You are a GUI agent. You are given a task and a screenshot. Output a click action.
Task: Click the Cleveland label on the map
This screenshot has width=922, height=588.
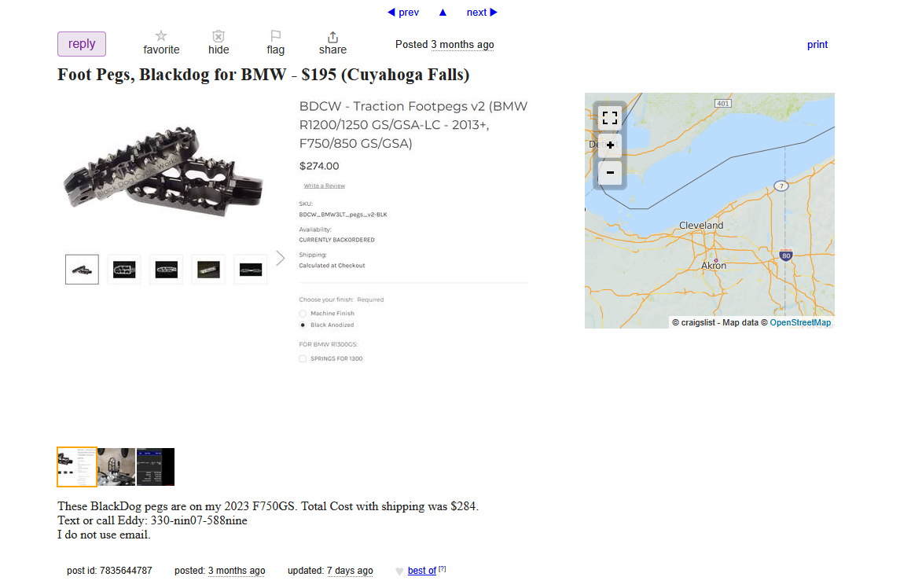(701, 225)
